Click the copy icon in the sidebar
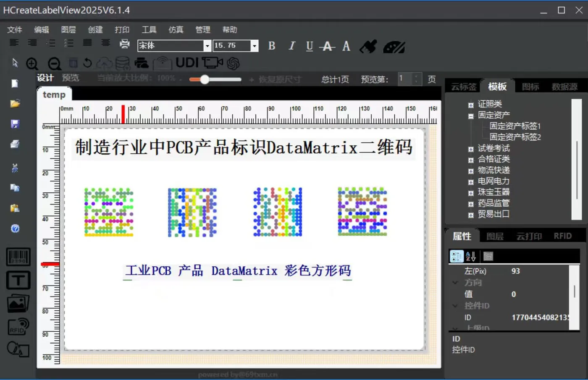Screen dimensions: 588x380 click(x=15, y=188)
